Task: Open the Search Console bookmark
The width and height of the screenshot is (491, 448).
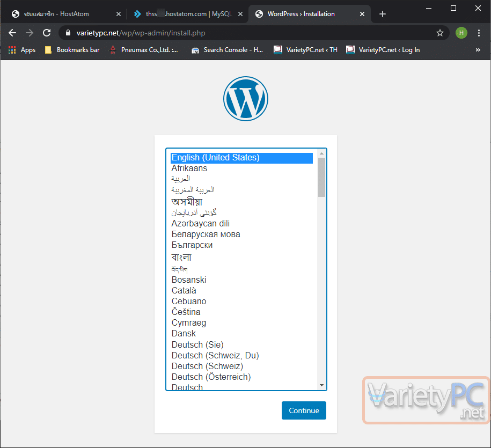Action: coord(228,50)
